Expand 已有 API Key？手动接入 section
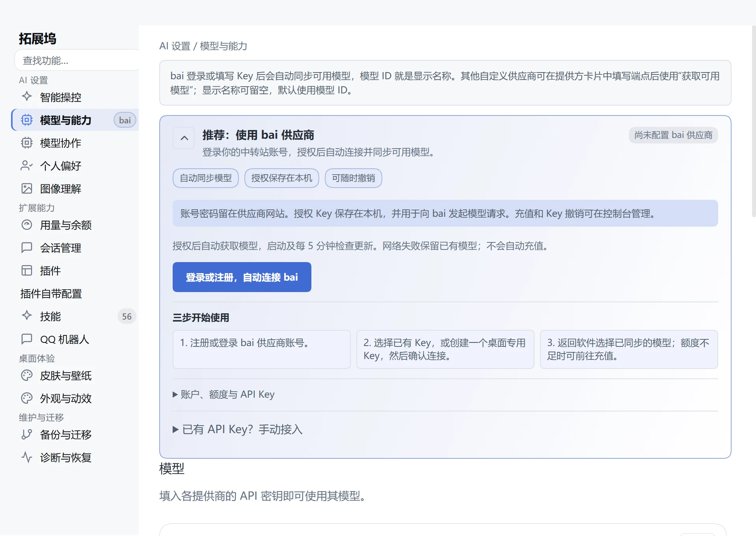Screen dimensions: 756x536 (238, 429)
